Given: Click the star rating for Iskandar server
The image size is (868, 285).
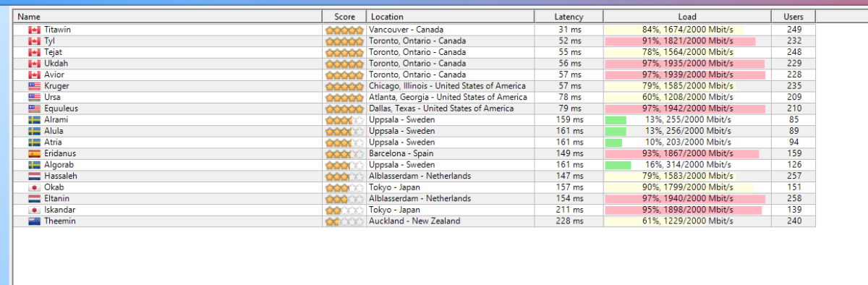Looking at the screenshot, I should point(344,210).
